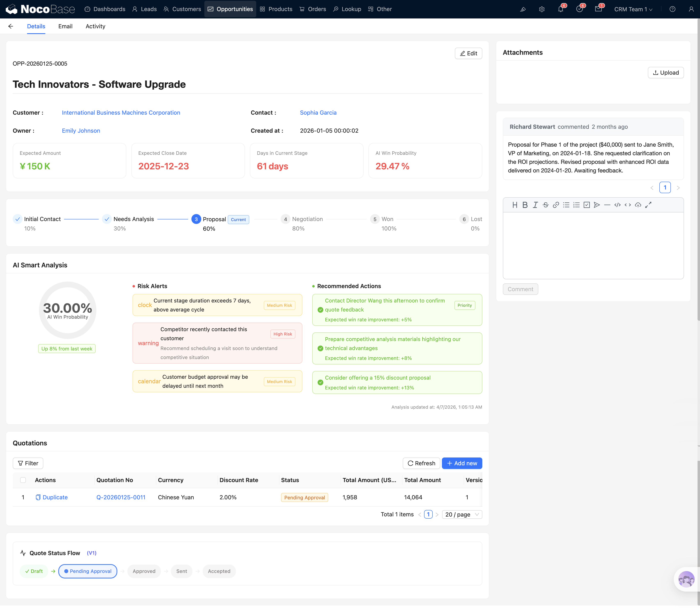Open the help question mark icon
Viewport: 700px width, 608px height.
pos(672,9)
